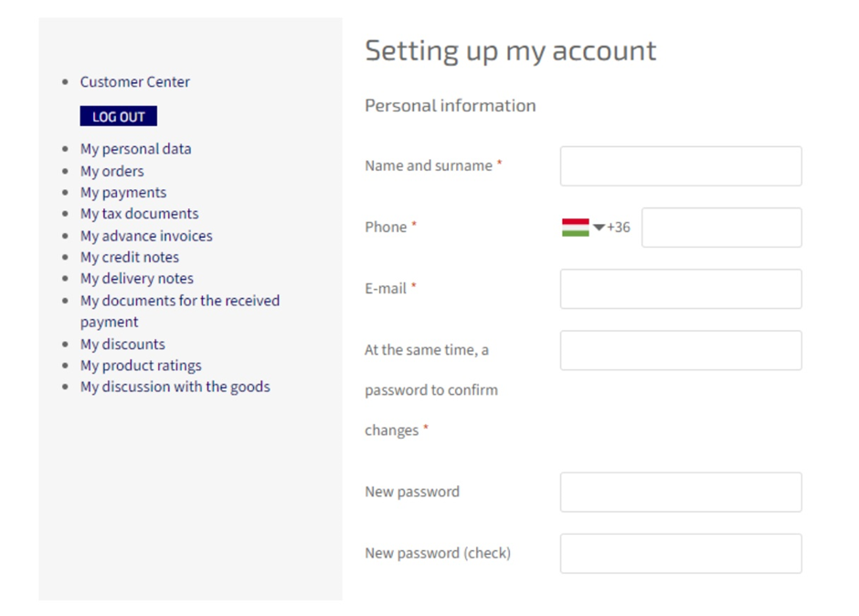Open My credit notes
The width and height of the screenshot is (859, 616).
click(x=130, y=257)
